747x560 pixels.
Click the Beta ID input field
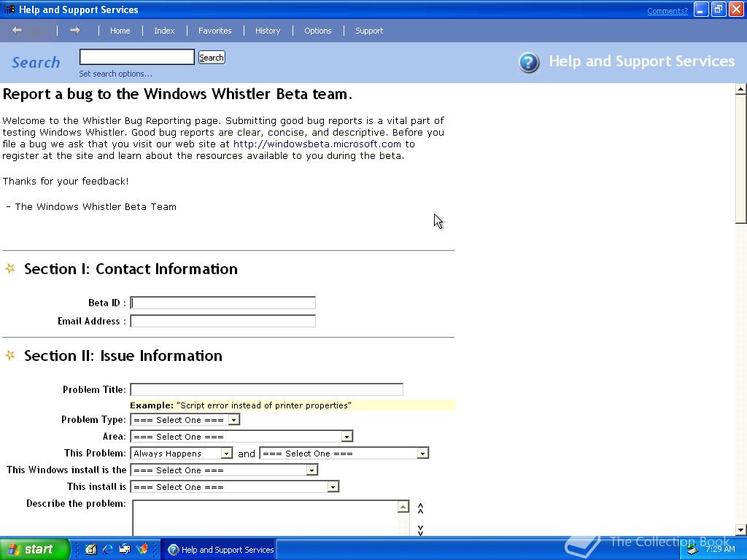223,303
